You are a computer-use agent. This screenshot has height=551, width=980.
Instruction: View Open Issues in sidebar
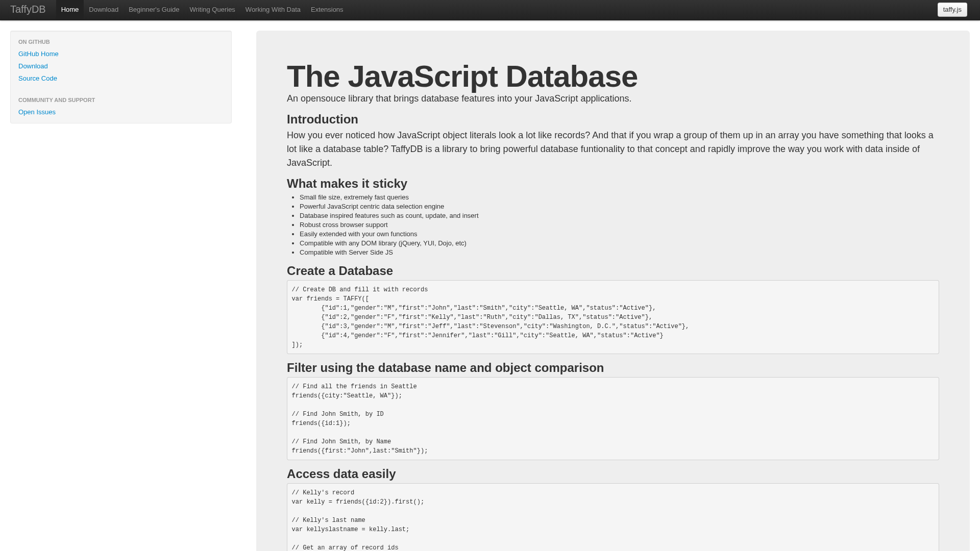37,112
